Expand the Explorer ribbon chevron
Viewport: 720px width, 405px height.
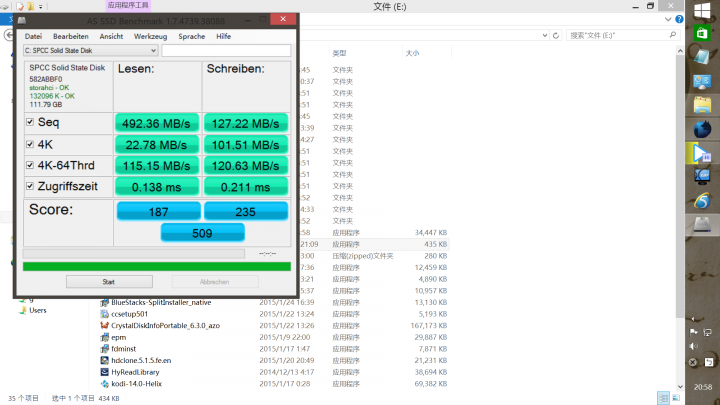(x=668, y=19)
